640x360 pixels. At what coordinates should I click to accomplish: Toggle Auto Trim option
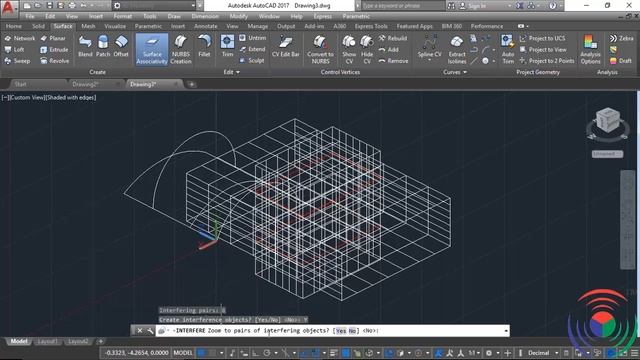[x=508, y=49]
